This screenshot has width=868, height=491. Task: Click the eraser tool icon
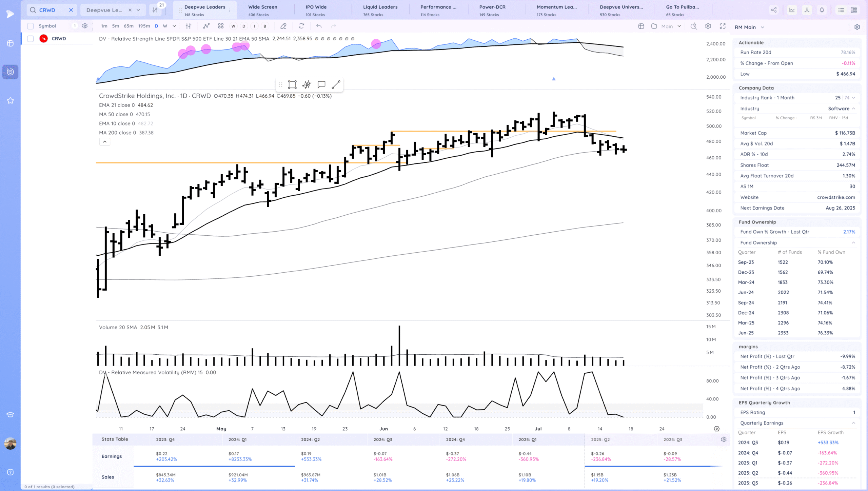click(283, 26)
